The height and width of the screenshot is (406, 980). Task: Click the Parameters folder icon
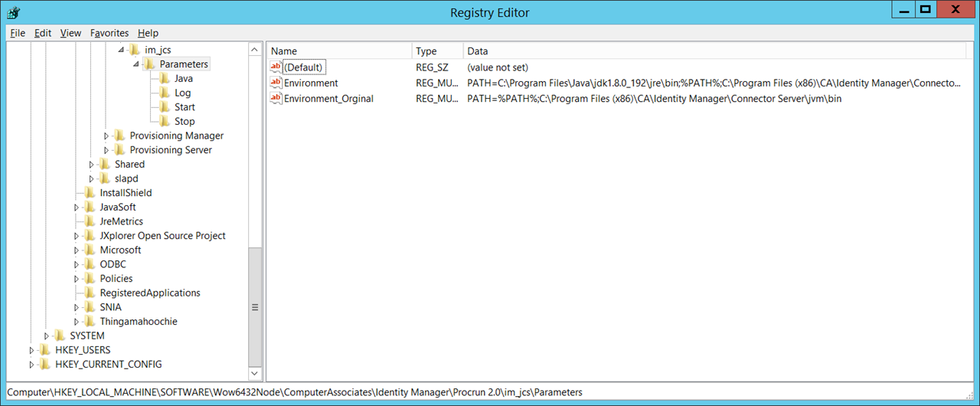(x=149, y=64)
